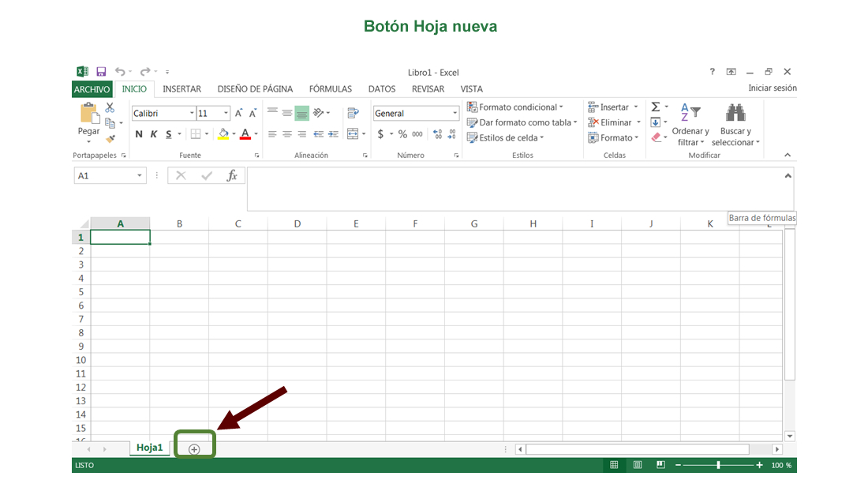
Task: Open insert function fx dialog
Action: (232, 175)
